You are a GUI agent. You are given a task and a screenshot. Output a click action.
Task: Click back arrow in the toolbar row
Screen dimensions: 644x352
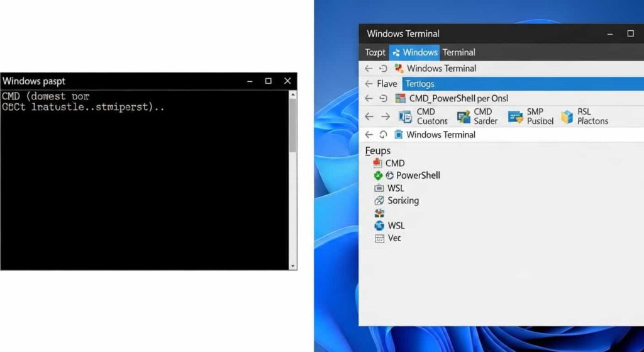pos(369,116)
